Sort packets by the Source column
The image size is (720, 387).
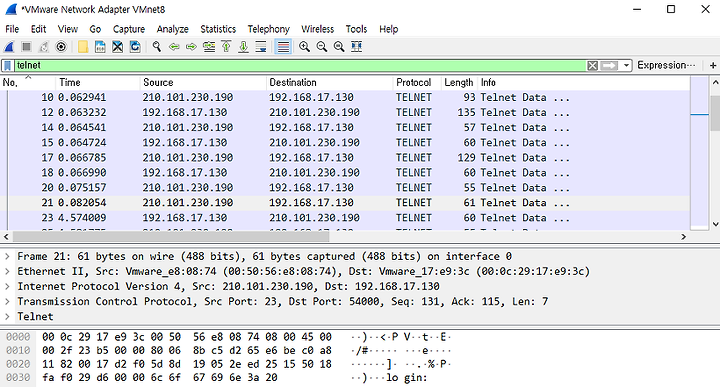coord(202,83)
